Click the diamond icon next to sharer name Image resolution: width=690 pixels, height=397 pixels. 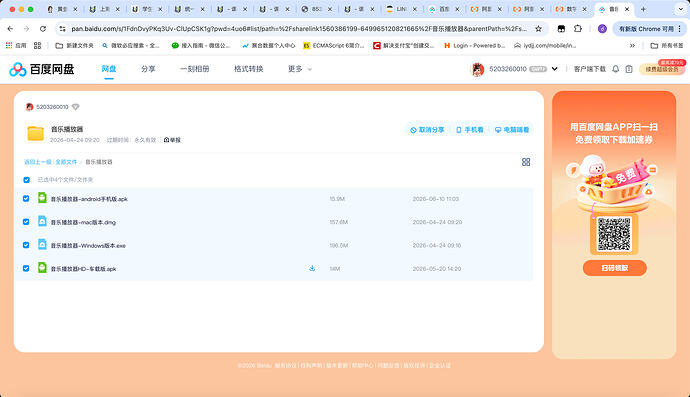[x=75, y=107]
